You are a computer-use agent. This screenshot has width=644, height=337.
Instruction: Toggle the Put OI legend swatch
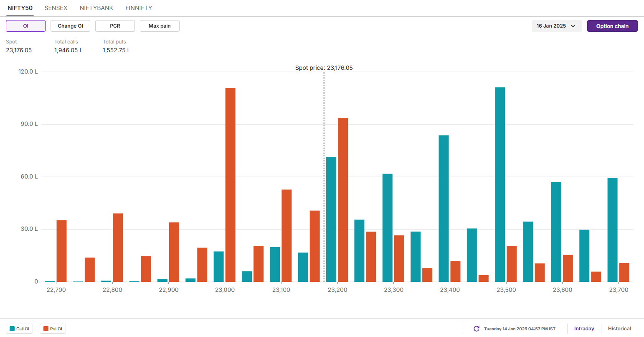pos(46,329)
